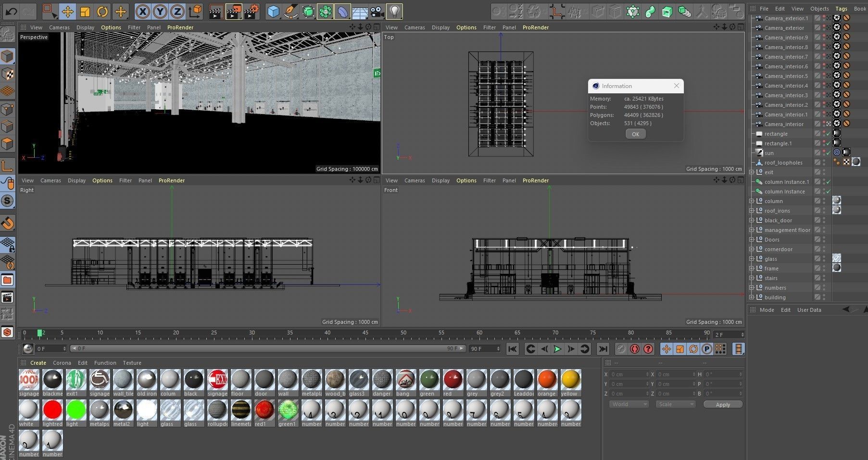Toggle Rotation keyframe recording button
Viewport: 868px width, 460px height.
(693, 349)
